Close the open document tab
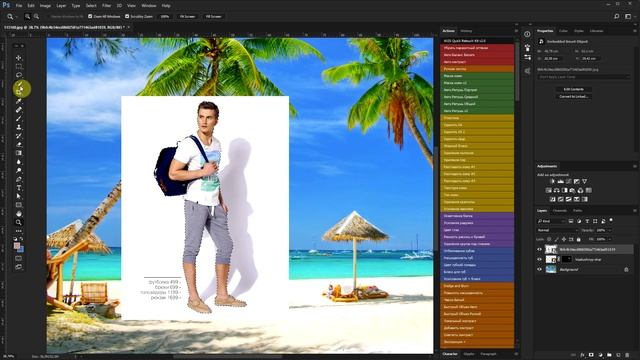This screenshot has width=640, height=360. coord(129,27)
